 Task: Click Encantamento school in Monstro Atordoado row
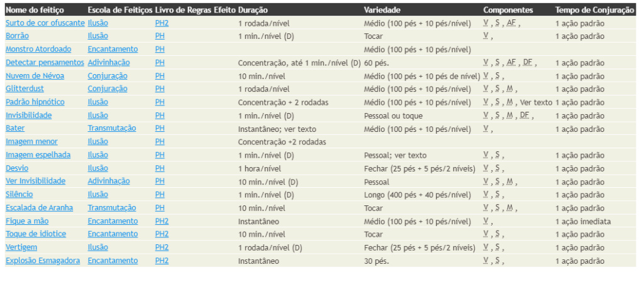tap(113, 49)
